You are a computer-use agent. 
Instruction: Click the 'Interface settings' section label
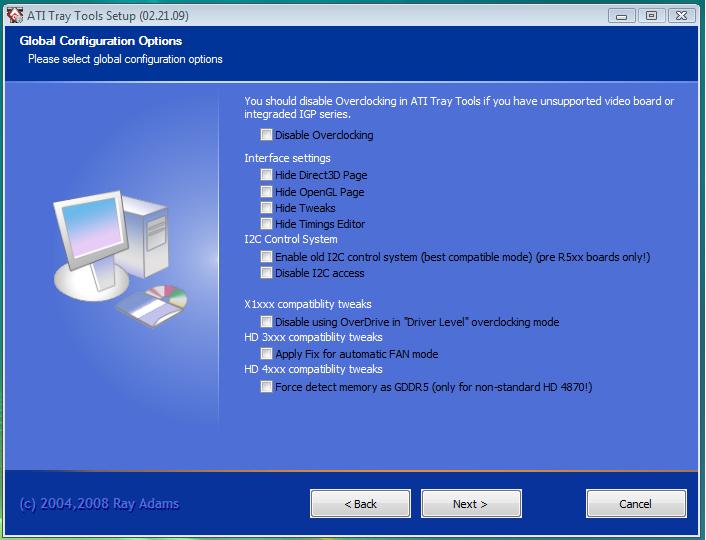(287, 158)
